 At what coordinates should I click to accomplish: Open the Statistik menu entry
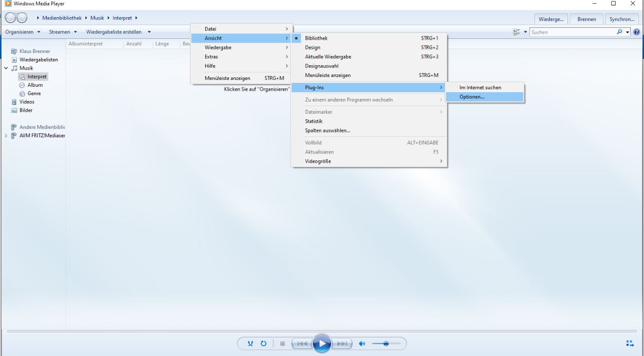(x=369, y=121)
